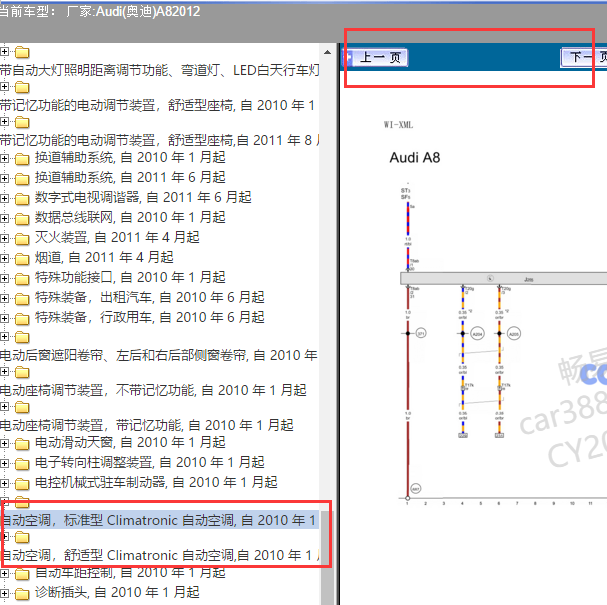
Task: Expand the 电子转向柱调整装置 tree node
Action: pyautogui.click(x=4, y=464)
